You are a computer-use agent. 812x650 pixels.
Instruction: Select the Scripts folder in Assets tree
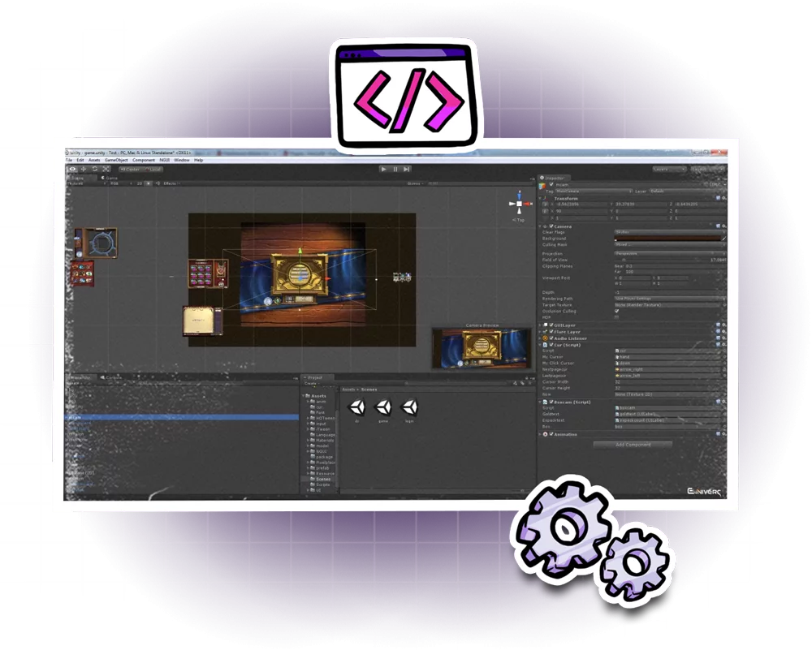pos(322,484)
